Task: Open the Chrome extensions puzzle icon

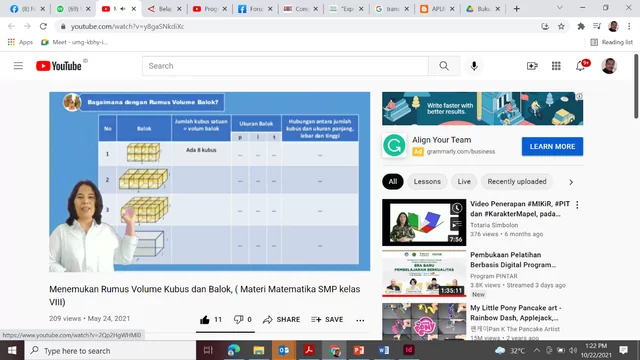Action: click(581, 26)
